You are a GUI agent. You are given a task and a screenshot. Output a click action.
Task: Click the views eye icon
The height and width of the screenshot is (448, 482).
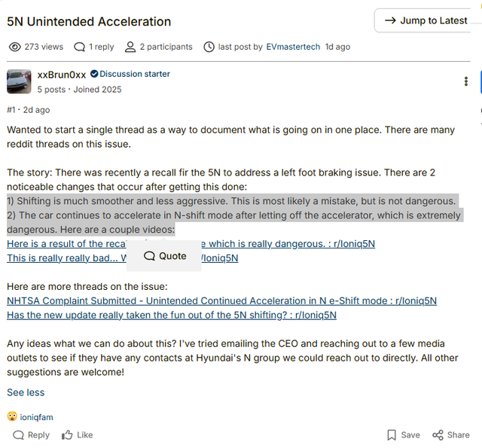(x=14, y=47)
